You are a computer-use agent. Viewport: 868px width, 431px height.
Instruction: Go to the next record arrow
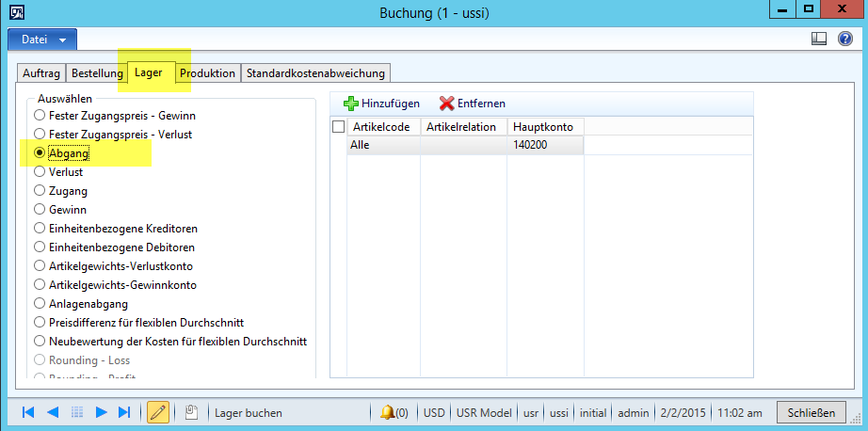click(102, 412)
